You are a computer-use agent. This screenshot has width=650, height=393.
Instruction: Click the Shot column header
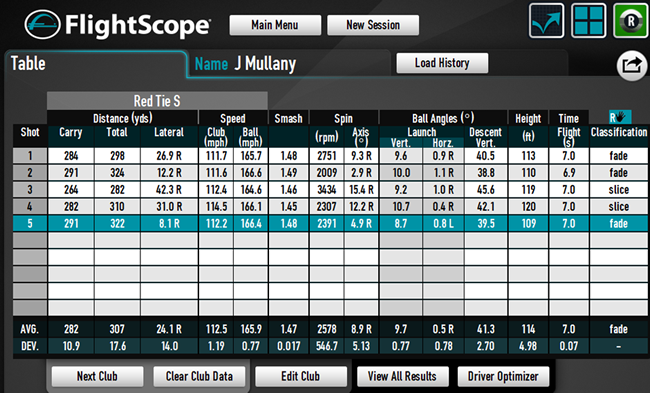(30, 133)
